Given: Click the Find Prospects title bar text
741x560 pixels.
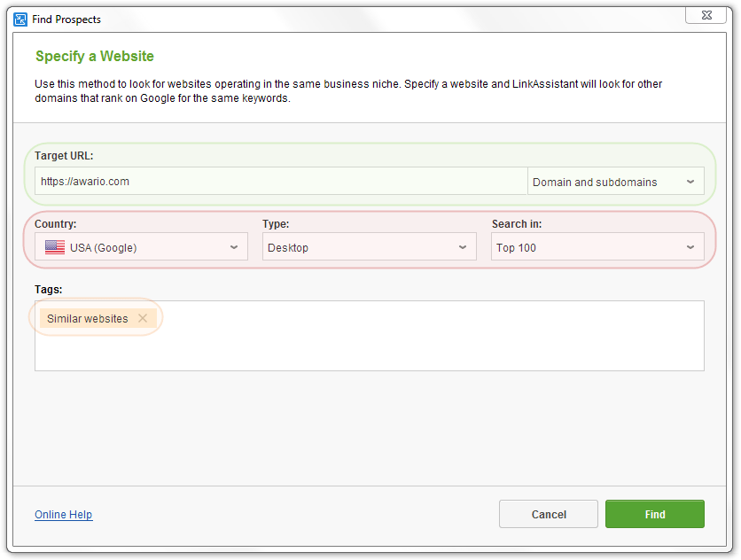Looking at the screenshot, I should pyautogui.click(x=67, y=19).
